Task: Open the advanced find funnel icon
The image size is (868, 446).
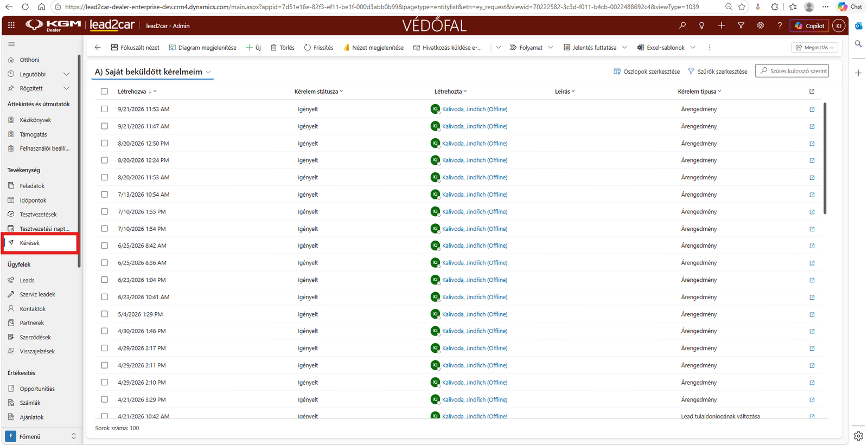Action: [x=741, y=25]
